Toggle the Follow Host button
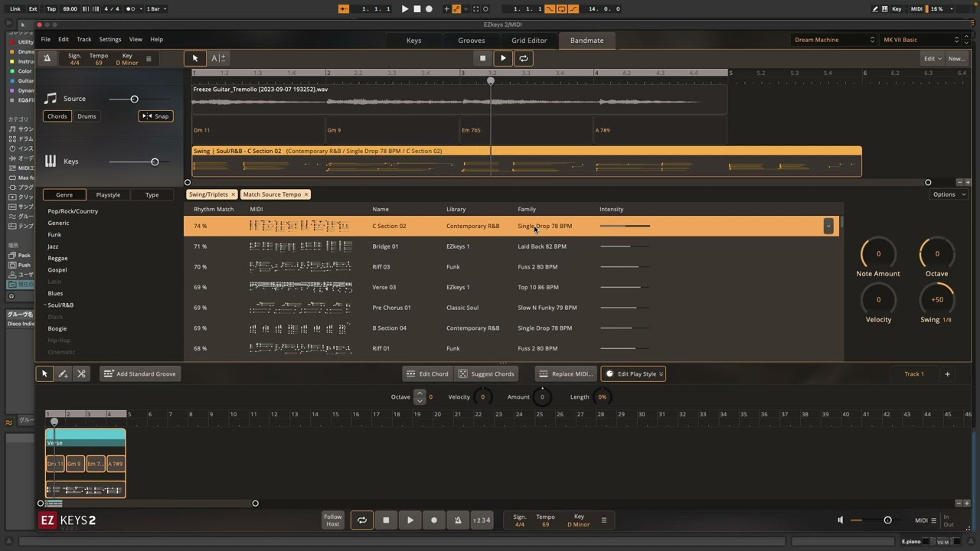 pyautogui.click(x=332, y=520)
